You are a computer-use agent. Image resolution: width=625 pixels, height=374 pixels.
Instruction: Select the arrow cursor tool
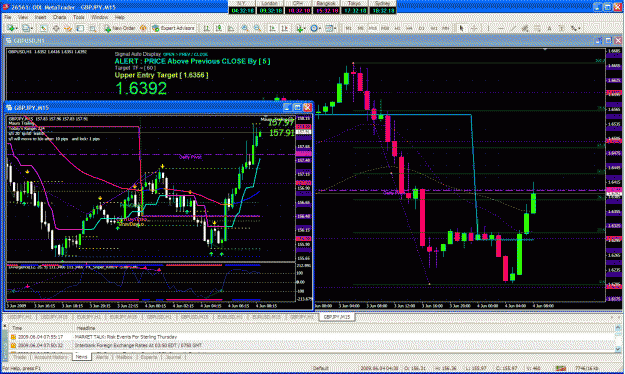click(x=462, y=28)
